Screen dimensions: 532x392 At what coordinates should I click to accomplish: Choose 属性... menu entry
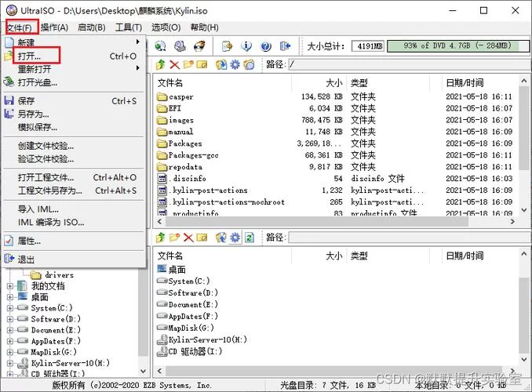point(74,241)
